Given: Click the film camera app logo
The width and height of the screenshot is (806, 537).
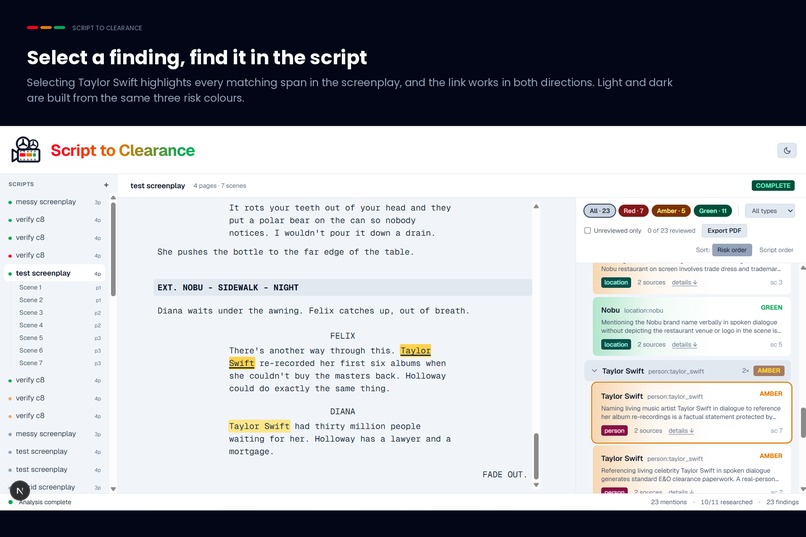Looking at the screenshot, I should coord(26,150).
